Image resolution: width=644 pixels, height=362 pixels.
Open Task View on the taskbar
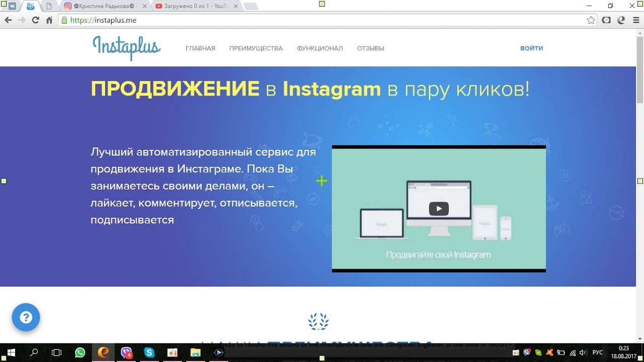pos(57,352)
